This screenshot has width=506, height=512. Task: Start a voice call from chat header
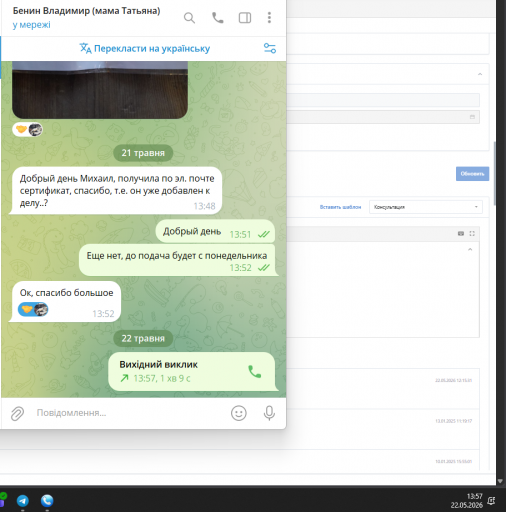(x=218, y=18)
